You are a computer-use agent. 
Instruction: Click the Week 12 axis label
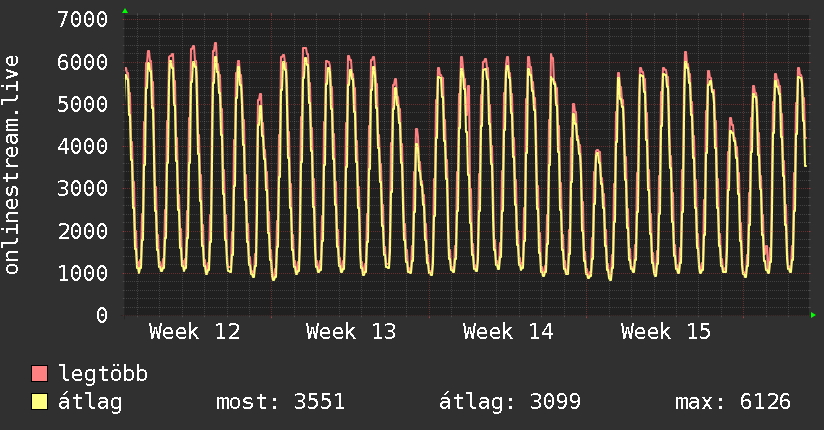194,332
